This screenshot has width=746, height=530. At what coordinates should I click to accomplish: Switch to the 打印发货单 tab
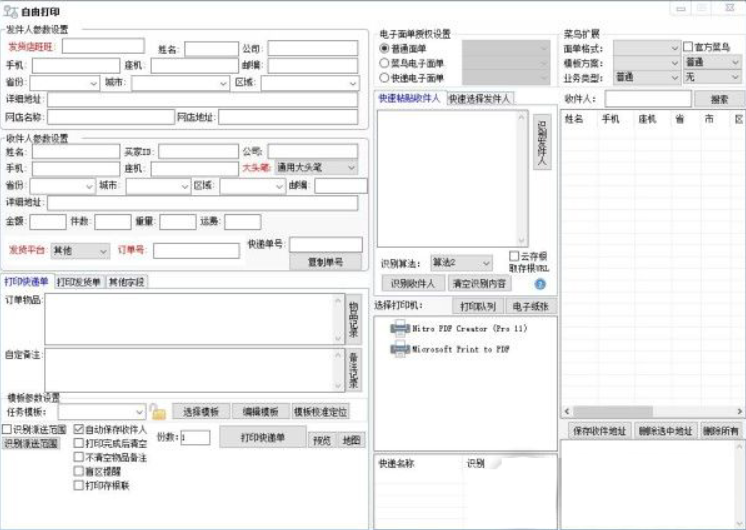pyautogui.click(x=79, y=282)
